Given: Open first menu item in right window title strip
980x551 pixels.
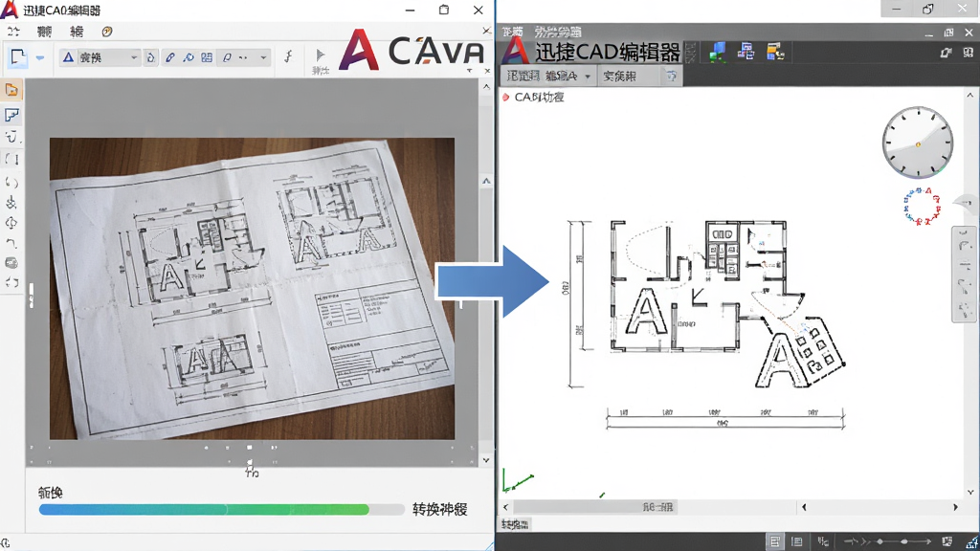Looking at the screenshot, I should pos(513,32).
